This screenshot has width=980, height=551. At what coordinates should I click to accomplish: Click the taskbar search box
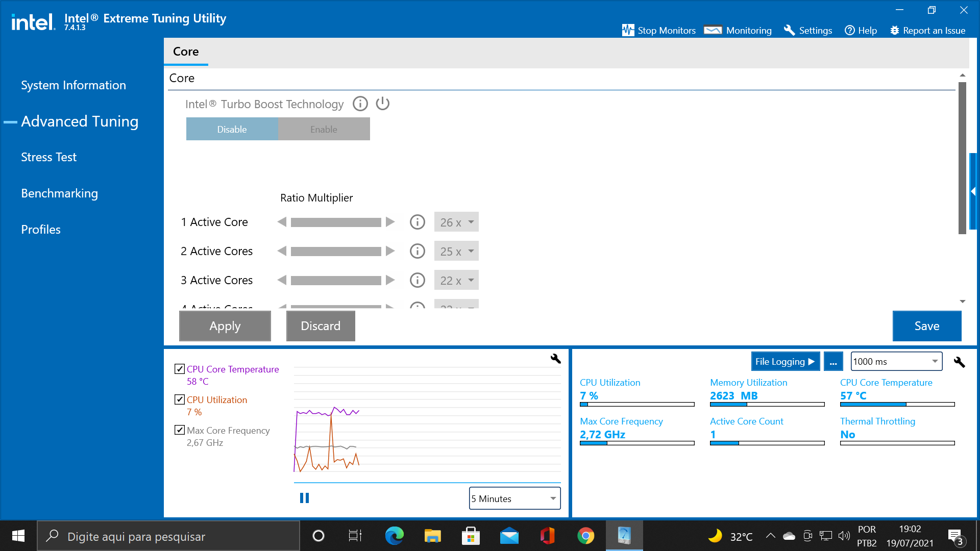point(168,536)
